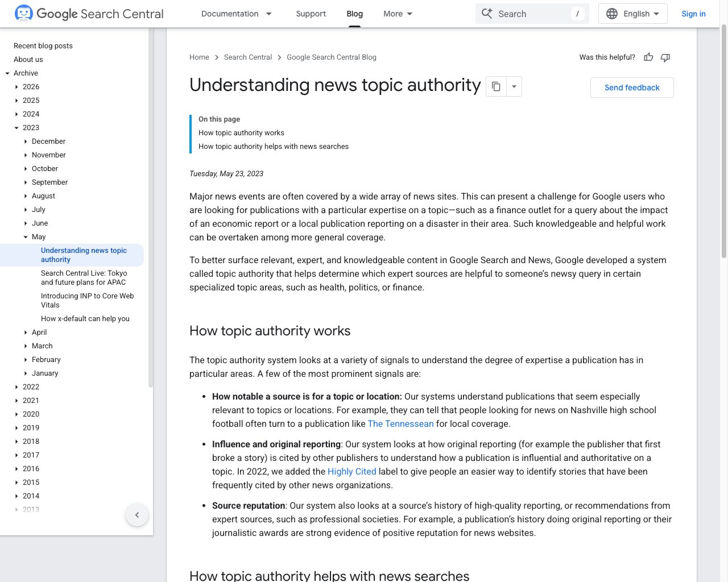Focus the Search input field

click(532, 14)
